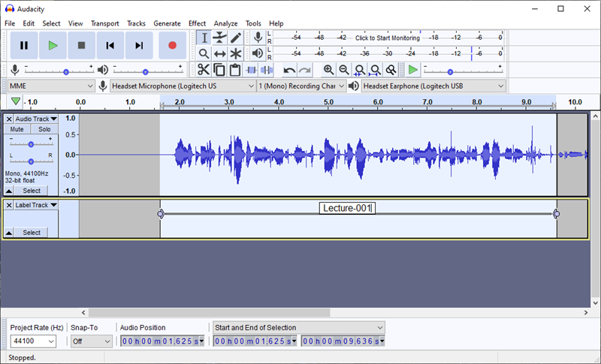Screen dimensions: 601x364
Task: Open the Headset Earphone playback device dropdown
Action: tap(433, 86)
